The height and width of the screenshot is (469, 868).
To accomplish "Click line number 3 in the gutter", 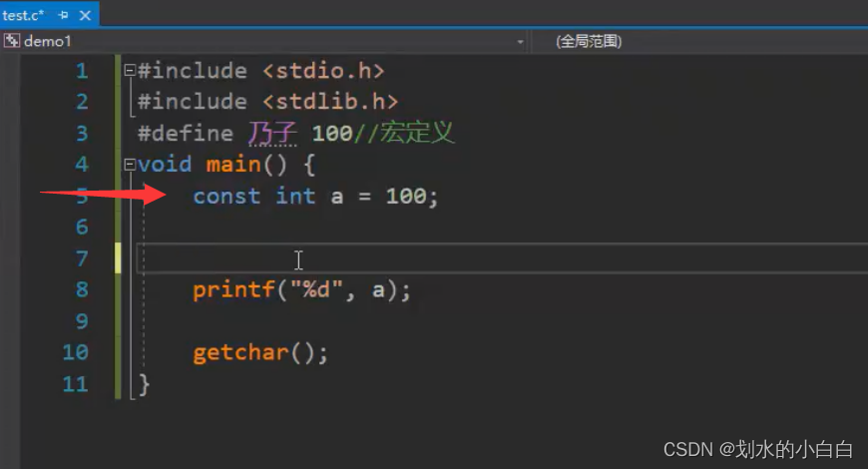I will [x=82, y=134].
